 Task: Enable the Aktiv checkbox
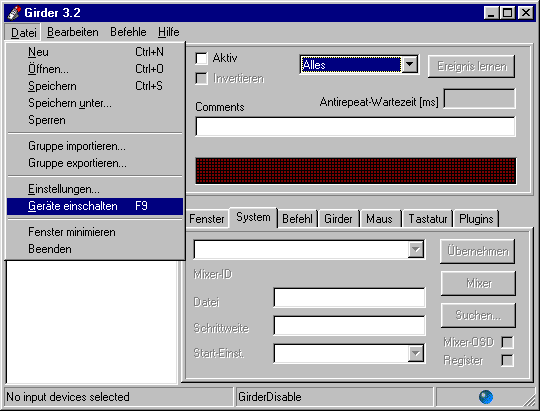coord(201,58)
